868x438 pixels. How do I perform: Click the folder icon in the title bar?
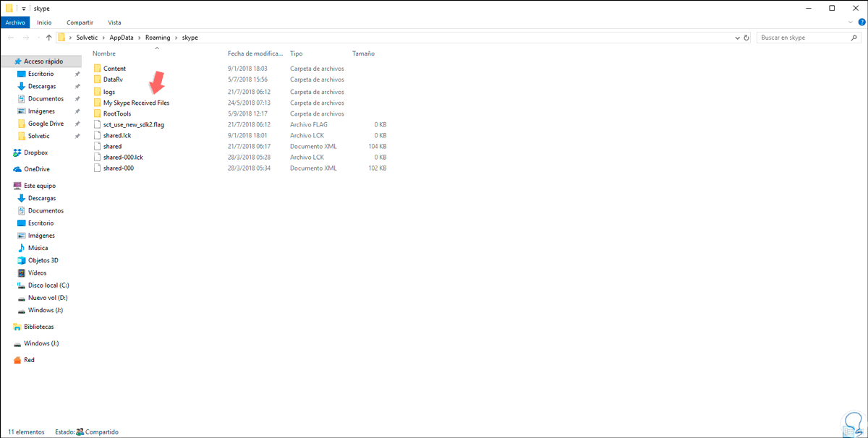[x=8, y=7]
